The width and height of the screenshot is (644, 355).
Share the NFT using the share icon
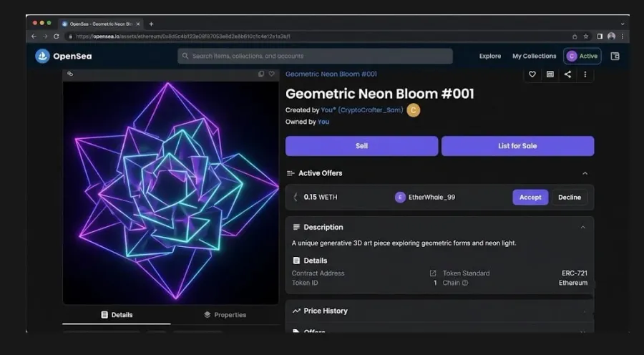click(x=567, y=74)
